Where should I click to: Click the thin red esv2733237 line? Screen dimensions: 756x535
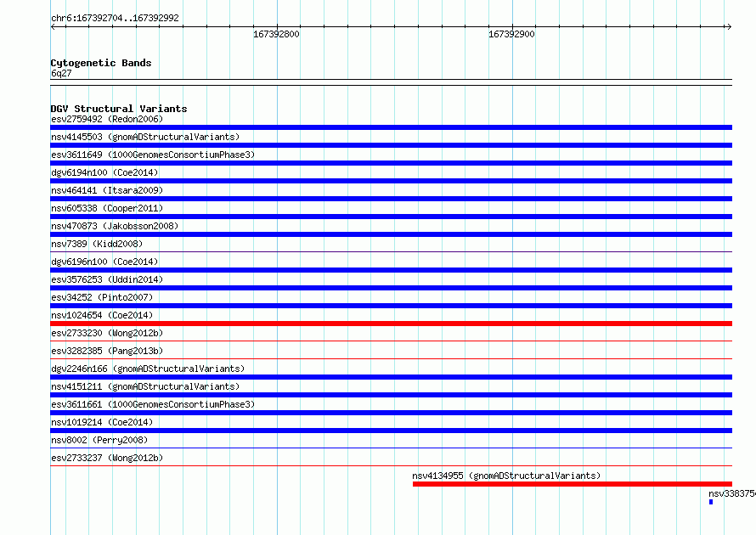391,465
